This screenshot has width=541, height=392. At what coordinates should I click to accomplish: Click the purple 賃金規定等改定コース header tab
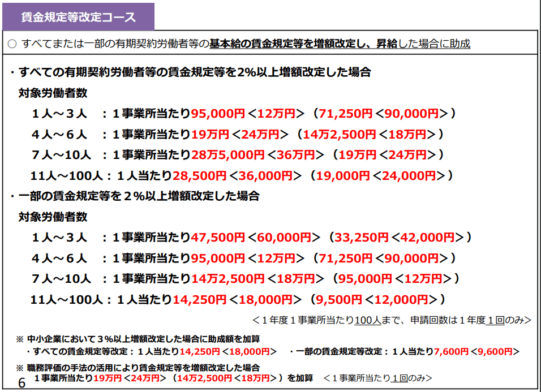78,16
